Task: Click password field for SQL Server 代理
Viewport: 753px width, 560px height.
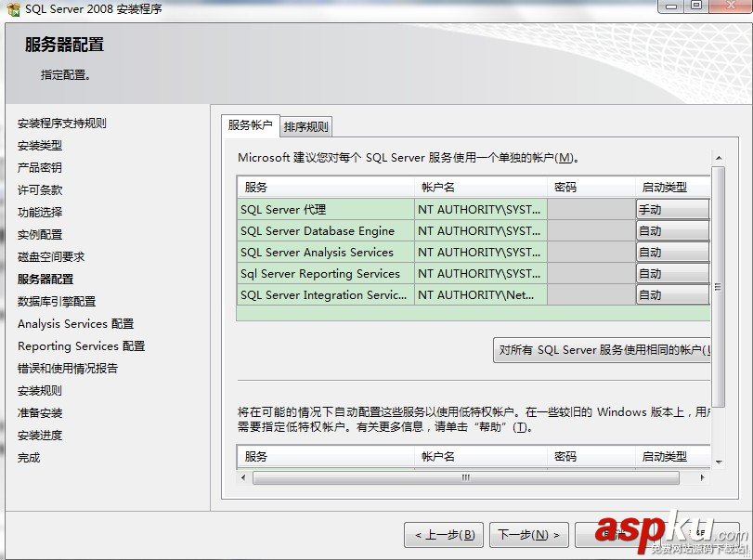Action: (591, 209)
